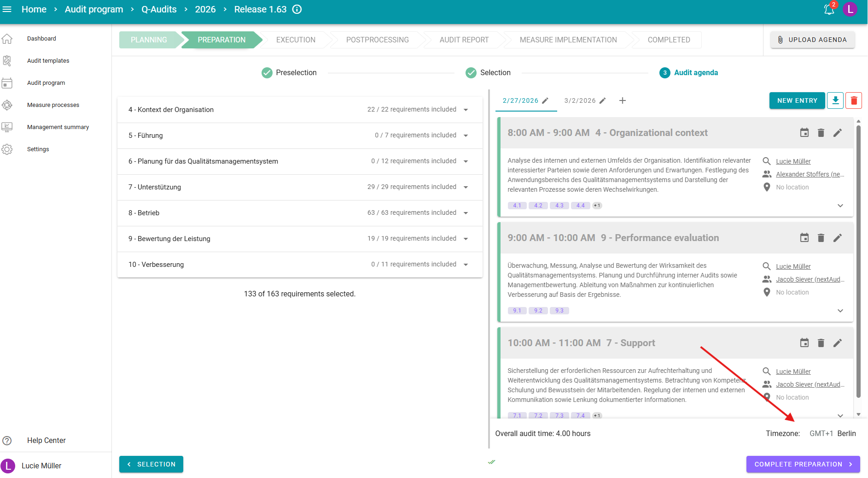The image size is (868, 478).
Task: Edit the Organizational context entry
Action: point(838,133)
